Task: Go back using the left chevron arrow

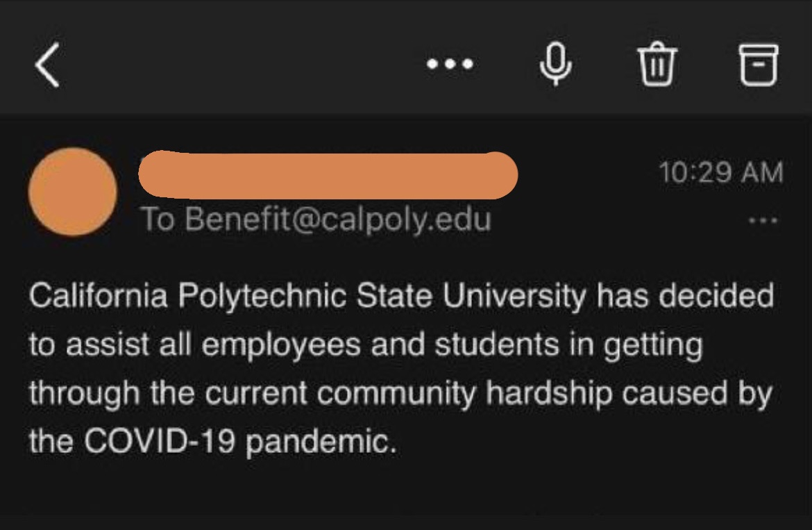Action: (47, 67)
